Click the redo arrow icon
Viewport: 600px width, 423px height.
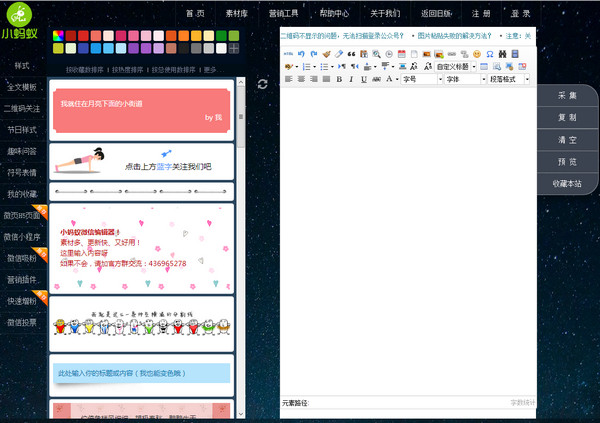coord(313,53)
